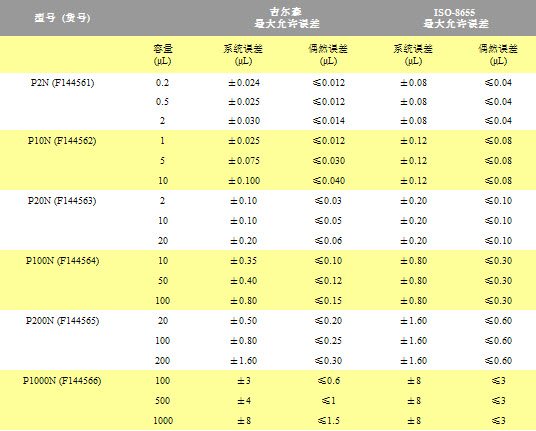Click the ±0.024 value in P2N row

[244, 83]
